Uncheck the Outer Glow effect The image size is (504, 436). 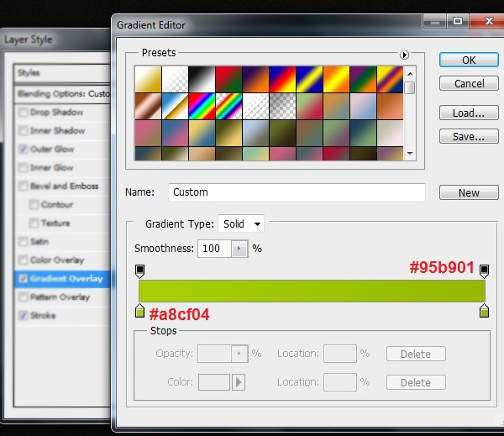pos(22,150)
